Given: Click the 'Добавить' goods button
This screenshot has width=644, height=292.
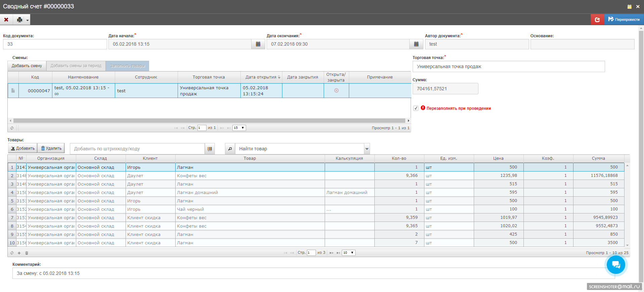Looking at the screenshot, I should [x=22, y=148].
